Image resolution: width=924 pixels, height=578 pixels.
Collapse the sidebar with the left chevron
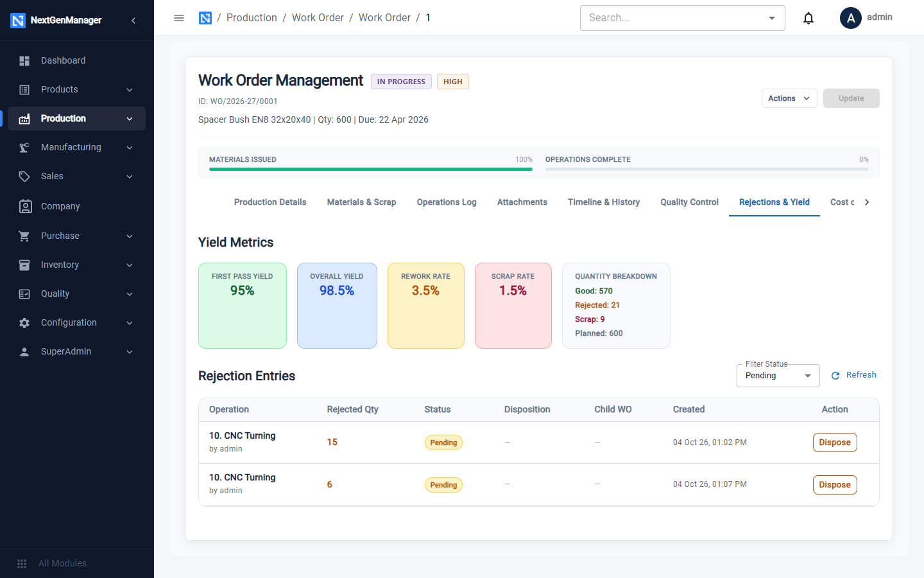point(133,21)
